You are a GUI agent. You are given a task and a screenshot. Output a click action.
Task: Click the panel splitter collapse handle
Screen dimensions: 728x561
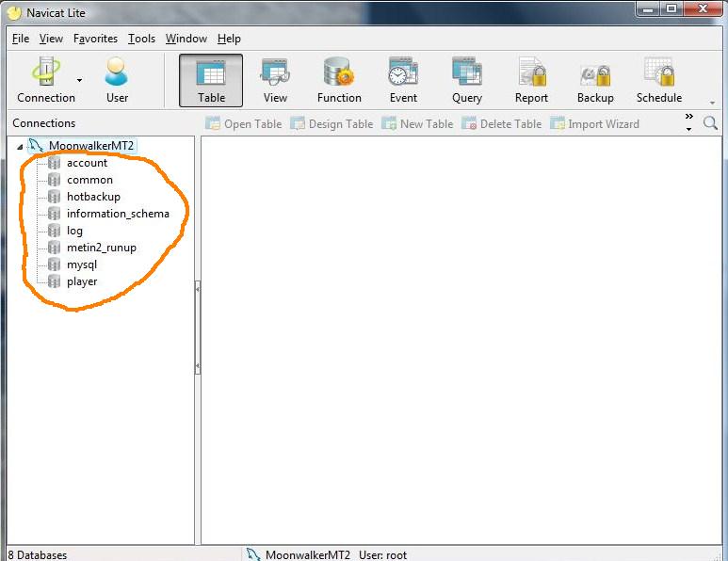pos(198,328)
